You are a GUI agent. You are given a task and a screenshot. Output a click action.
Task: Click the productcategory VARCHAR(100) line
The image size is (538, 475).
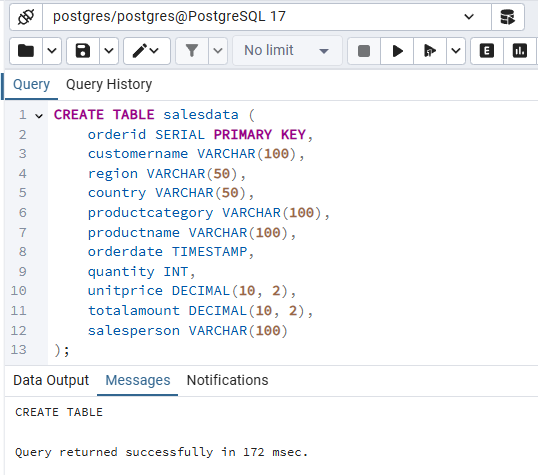[209, 213]
